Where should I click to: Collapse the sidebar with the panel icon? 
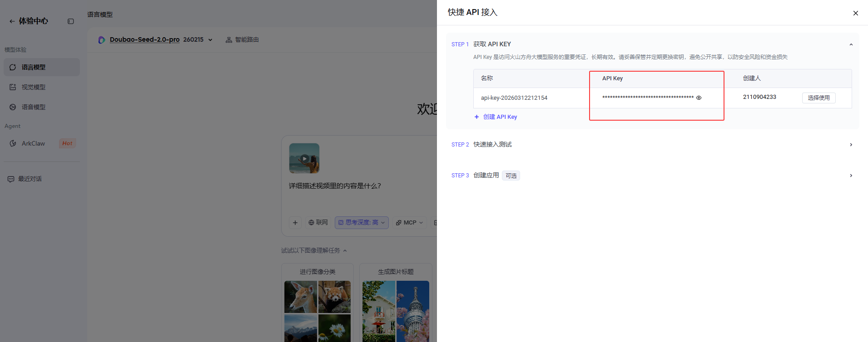coord(70,21)
